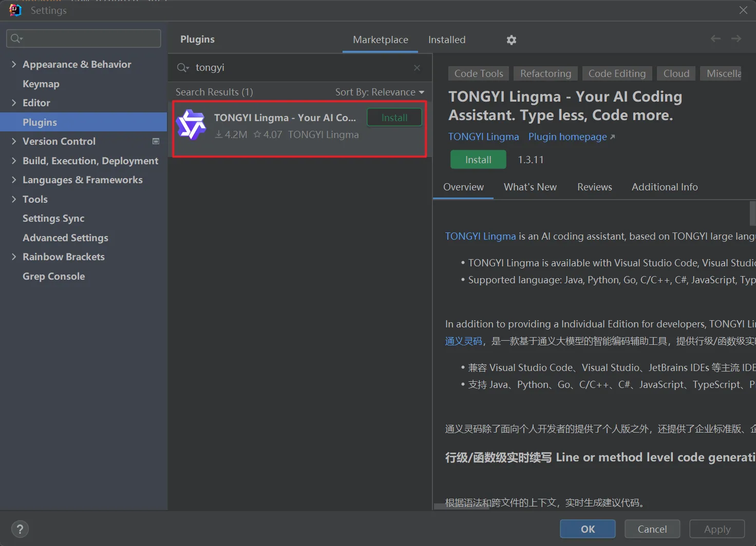Click the TONGYI Lingma link in overview text
The image size is (756, 546).
480,236
